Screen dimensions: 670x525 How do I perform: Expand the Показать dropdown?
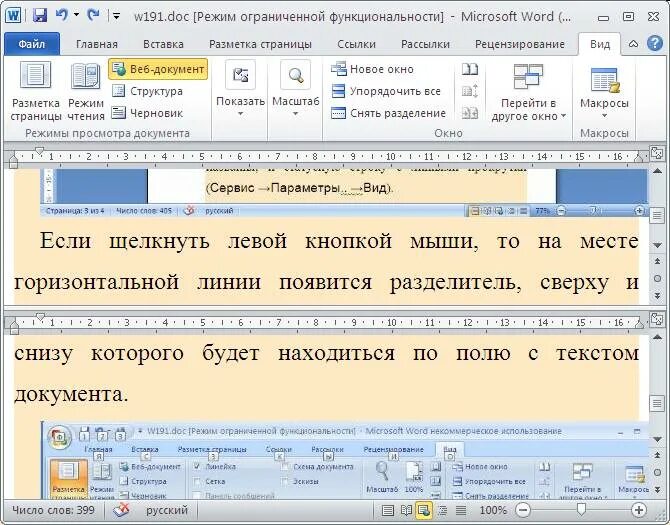(240, 89)
